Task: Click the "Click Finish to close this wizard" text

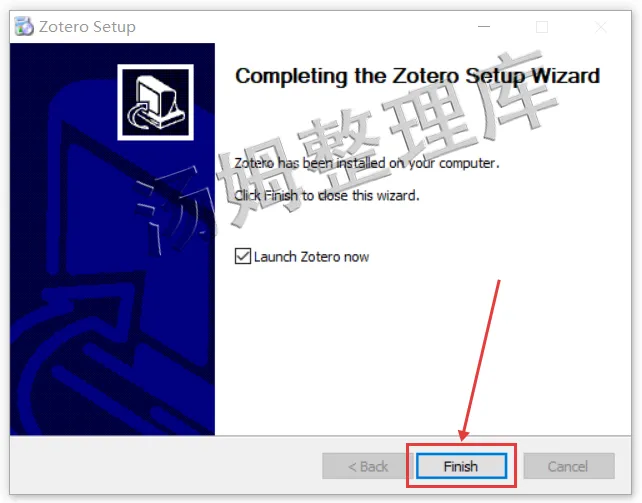Action: coord(327,195)
